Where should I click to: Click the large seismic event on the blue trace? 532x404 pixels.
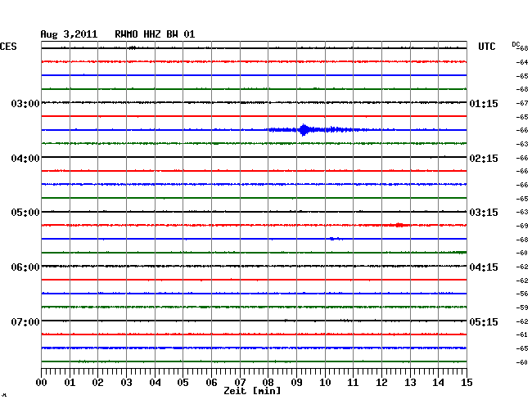tap(304, 130)
